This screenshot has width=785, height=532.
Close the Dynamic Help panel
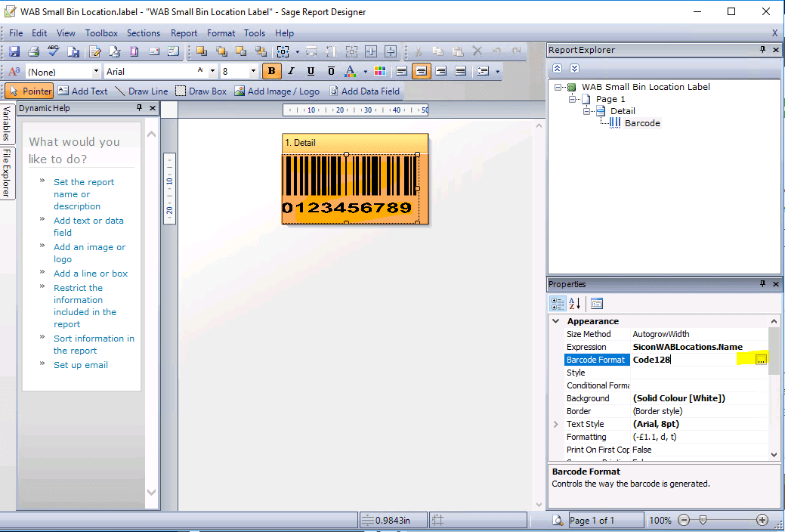pos(152,108)
